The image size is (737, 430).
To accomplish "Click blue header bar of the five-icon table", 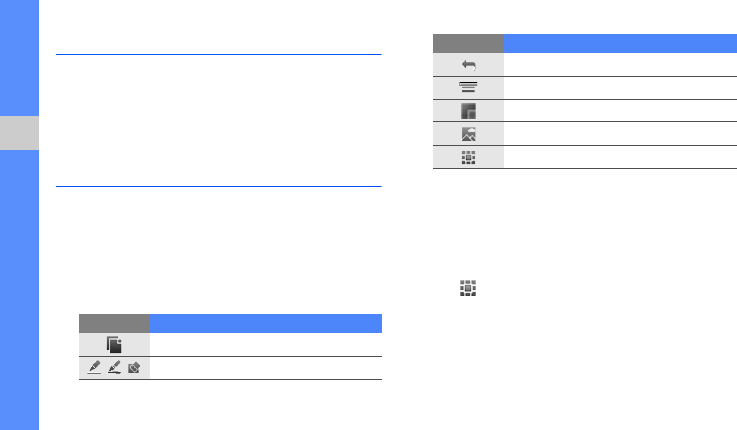I will (x=620, y=43).
